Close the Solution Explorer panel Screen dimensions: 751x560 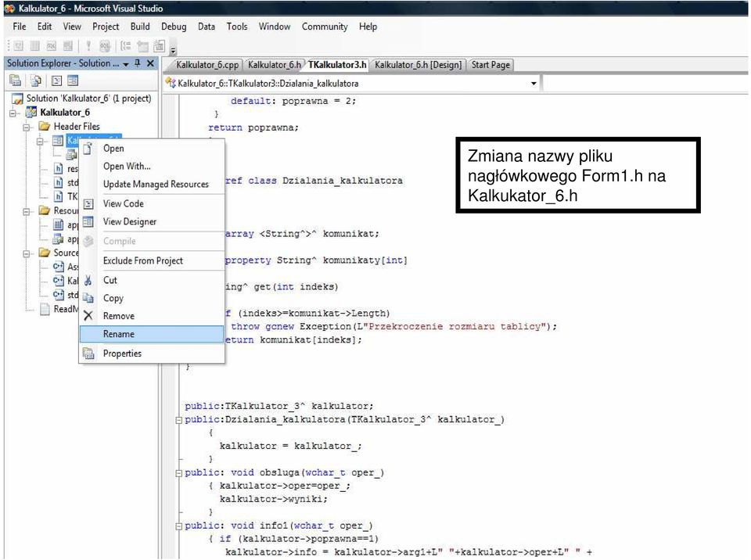coord(150,63)
